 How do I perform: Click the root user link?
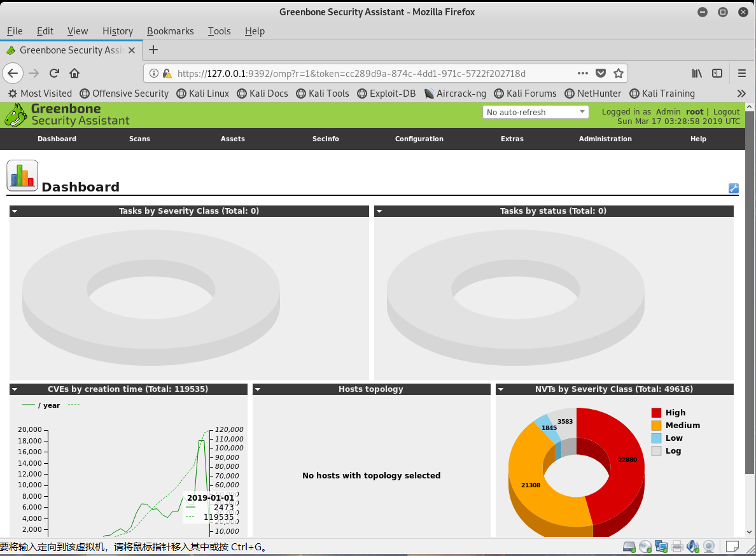(x=695, y=112)
